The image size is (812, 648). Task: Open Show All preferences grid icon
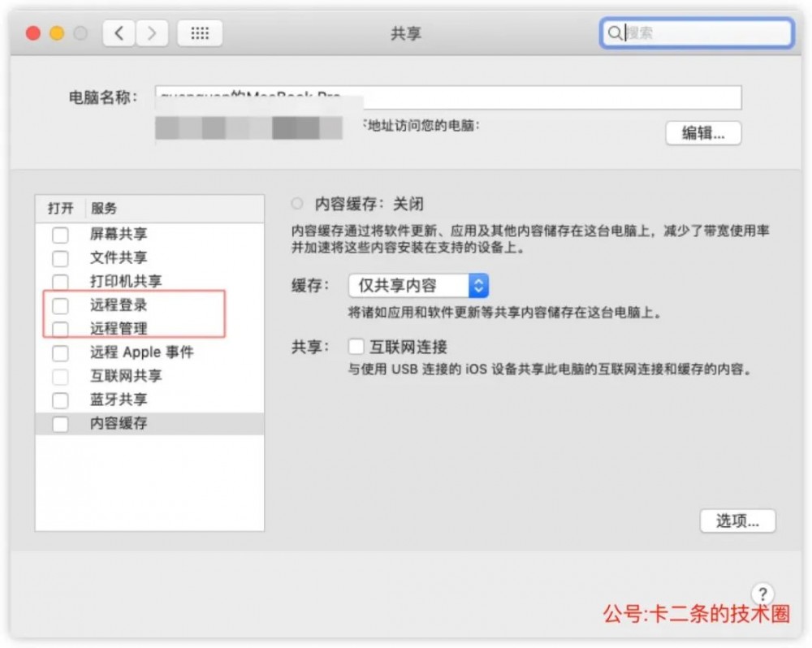[x=199, y=33]
